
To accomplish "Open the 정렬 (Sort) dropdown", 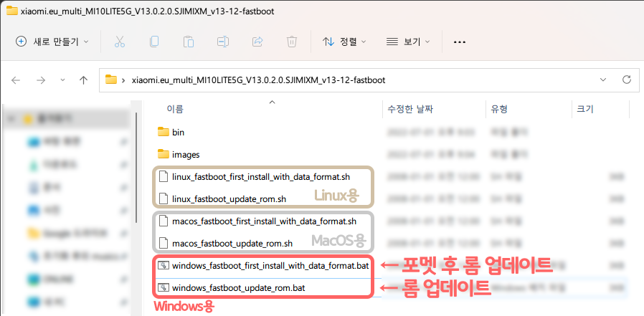I will coord(344,42).
